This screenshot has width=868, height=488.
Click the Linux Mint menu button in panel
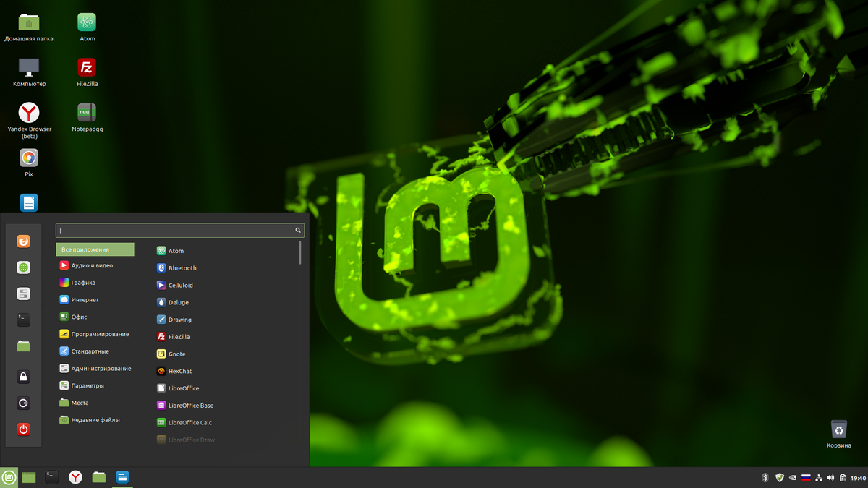pyautogui.click(x=9, y=477)
